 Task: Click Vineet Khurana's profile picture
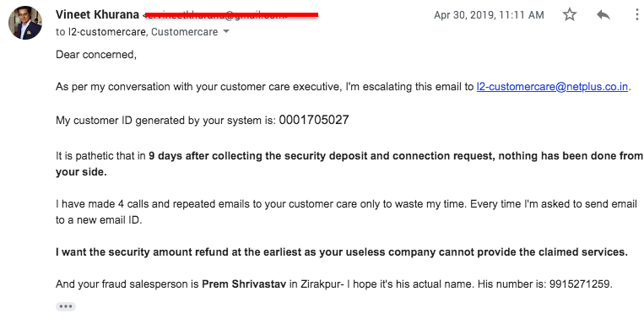[x=25, y=23]
